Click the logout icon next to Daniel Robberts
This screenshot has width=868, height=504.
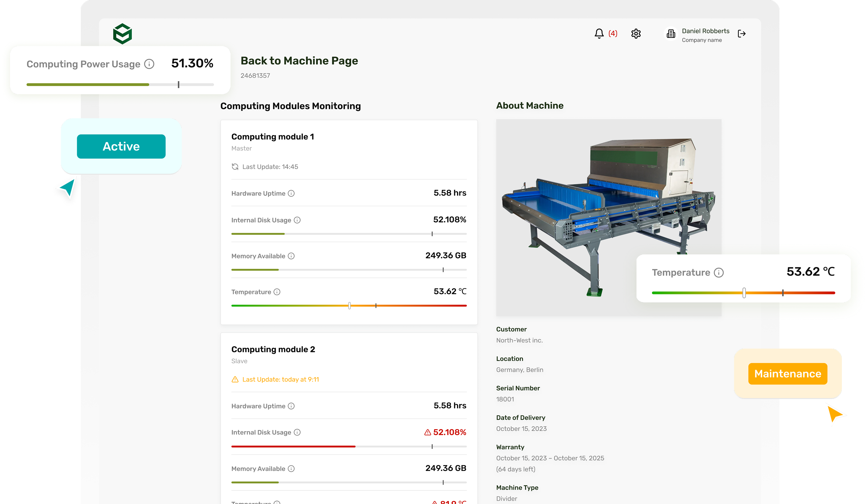[x=742, y=33]
